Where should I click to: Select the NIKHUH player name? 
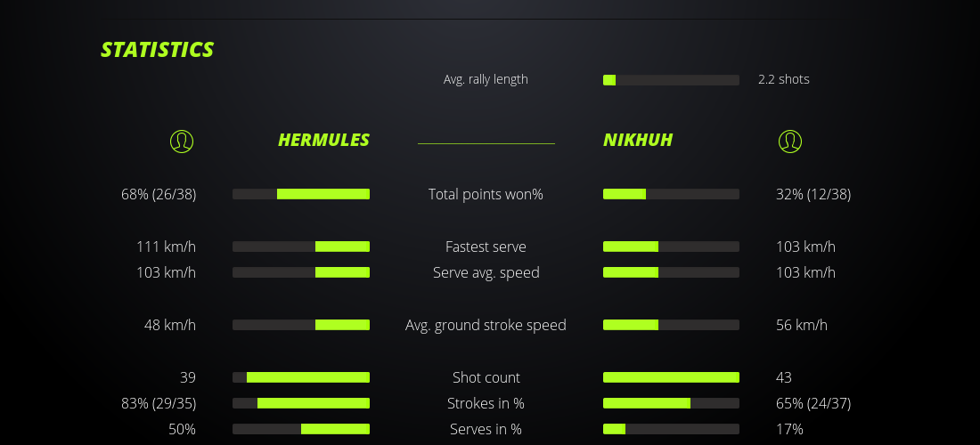[638, 140]
